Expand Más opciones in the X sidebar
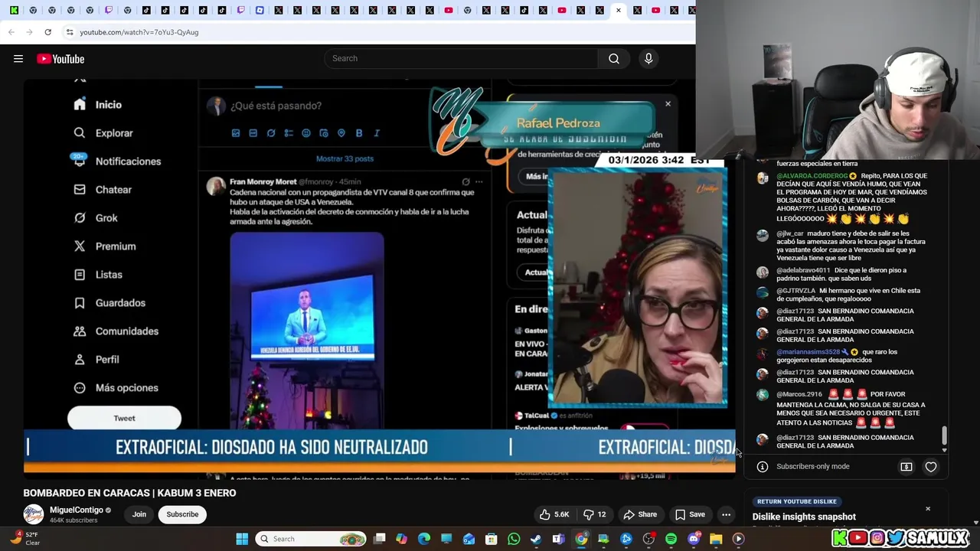Screen dimensions: 980x551 pyautogui.click(x=116, y=388)
